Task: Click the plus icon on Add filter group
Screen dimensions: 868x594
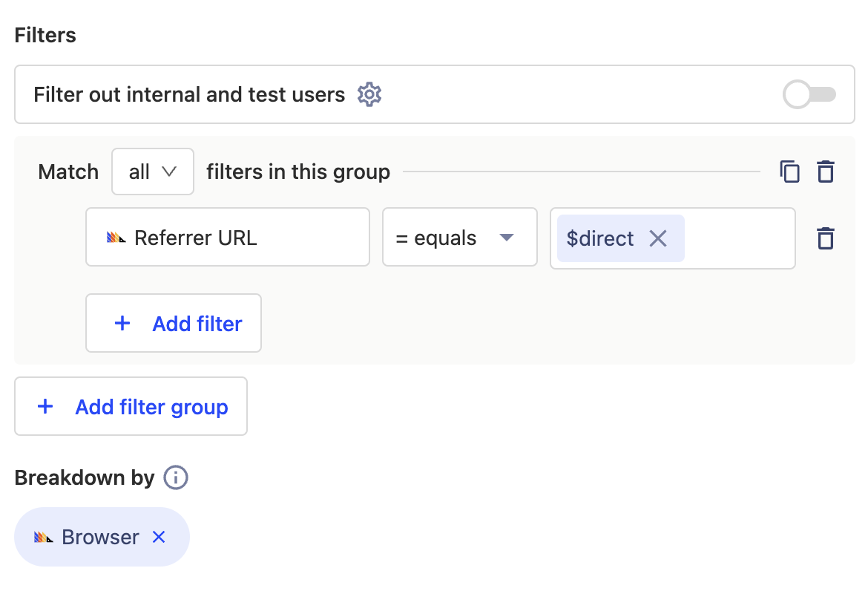Action: click(45, 406)
